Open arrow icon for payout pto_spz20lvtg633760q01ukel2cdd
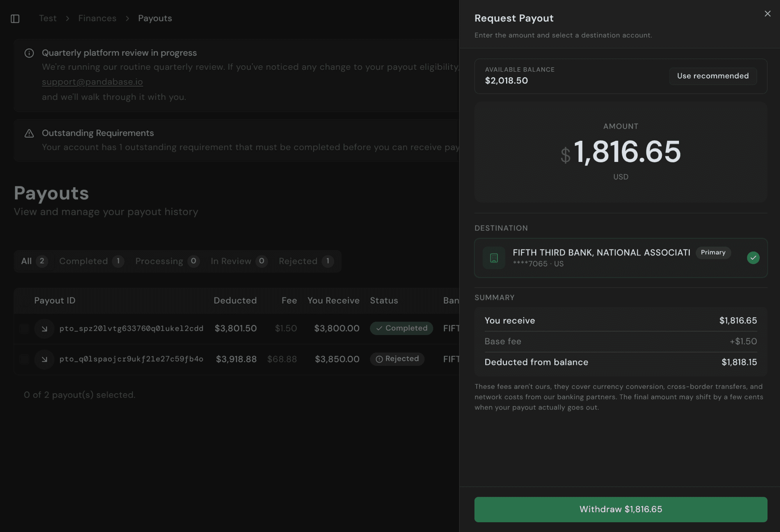Screen dimensions: 780x532 [x=44, y=328]
